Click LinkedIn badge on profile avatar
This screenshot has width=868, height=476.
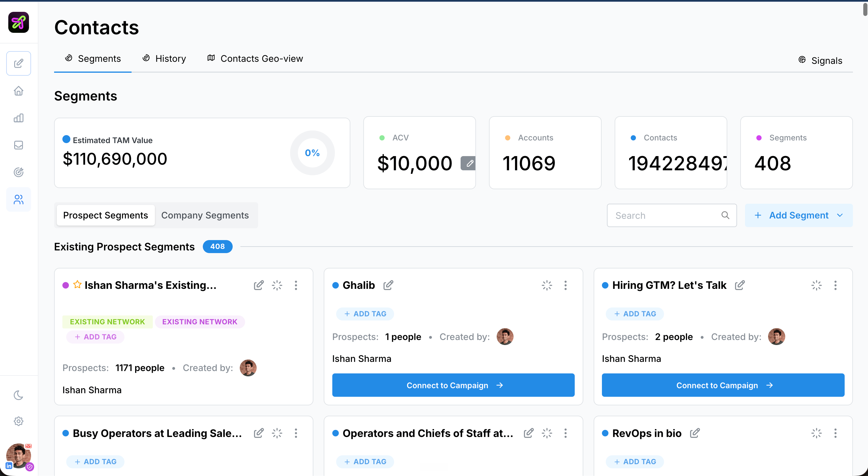(9, 466)
